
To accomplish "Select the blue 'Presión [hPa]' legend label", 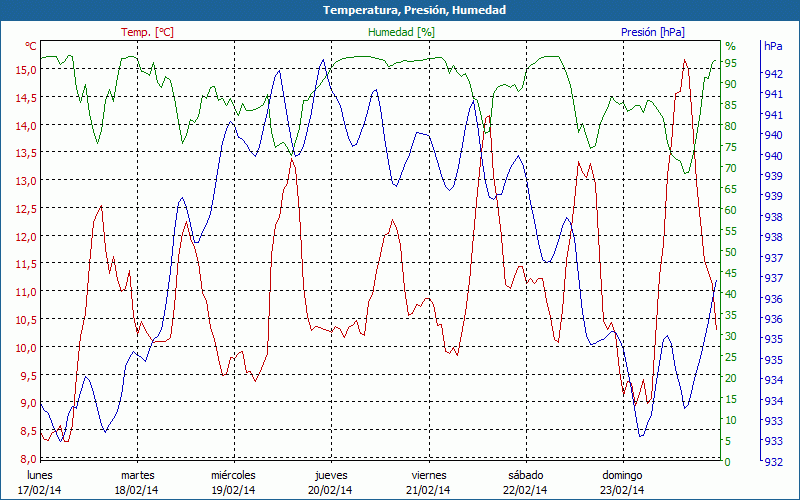I will (653, 32).
